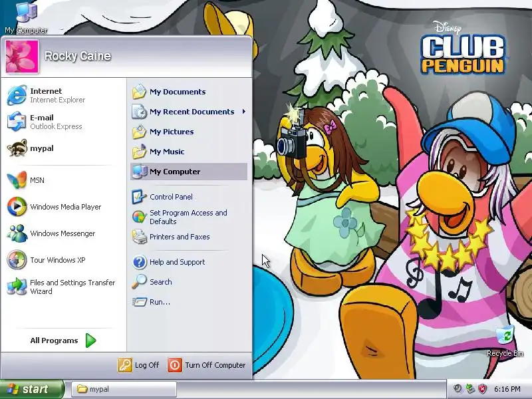Expand My Recent Documents submenu arrow
The width and height of the screenshot is (532, 399).
(x=244, y=112)
